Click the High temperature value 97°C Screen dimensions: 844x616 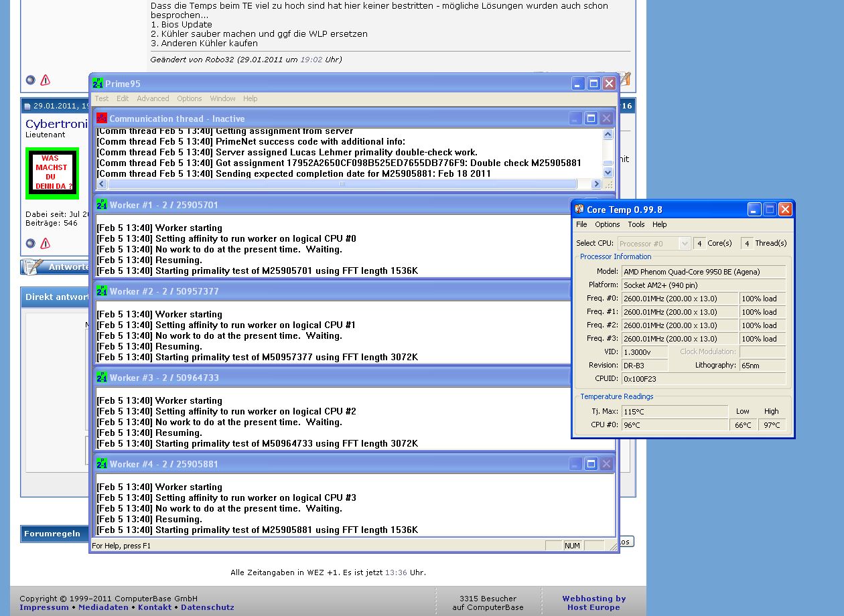coord(772,425)
